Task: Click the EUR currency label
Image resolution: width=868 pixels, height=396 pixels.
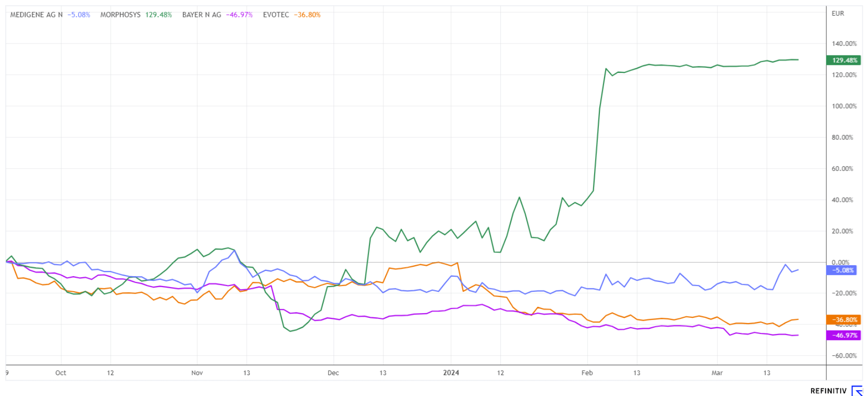Action: pos(838,13)
